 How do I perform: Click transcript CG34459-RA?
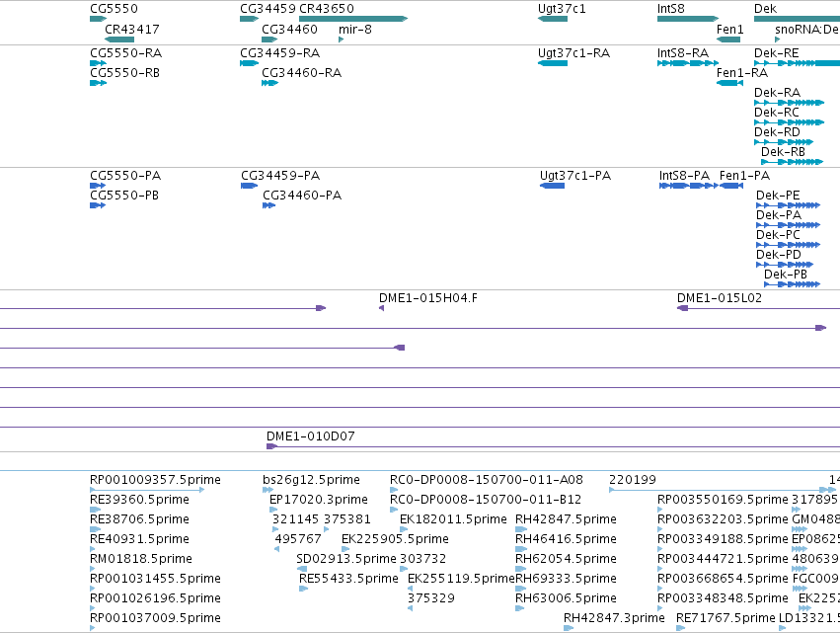pyautogui.click(x=279, y=53)
